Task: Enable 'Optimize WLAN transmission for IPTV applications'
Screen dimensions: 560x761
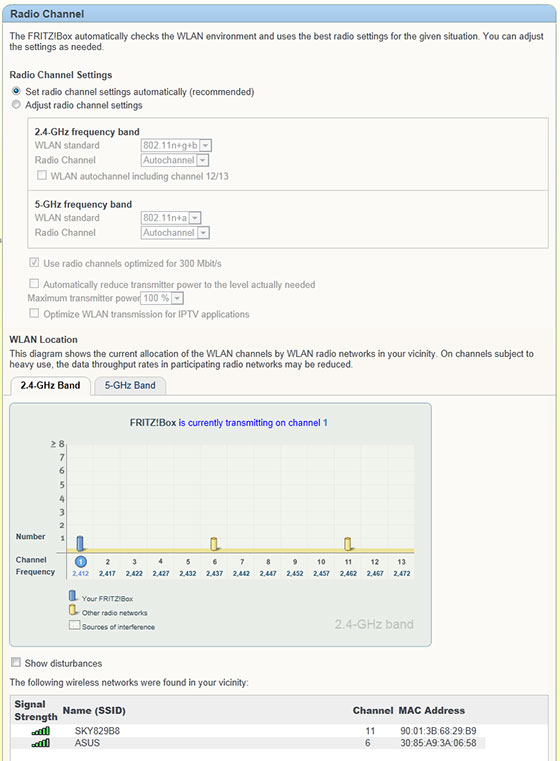Action: point(34,313)
